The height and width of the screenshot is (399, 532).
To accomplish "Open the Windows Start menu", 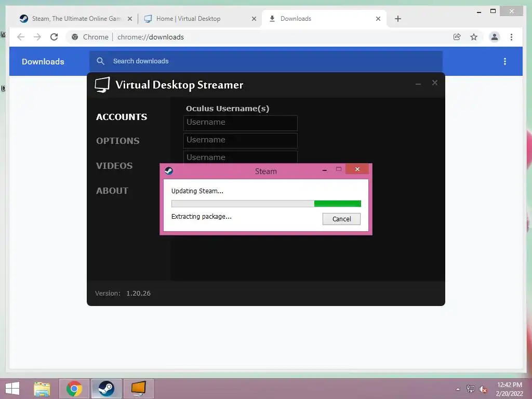I will click(12, 389).
